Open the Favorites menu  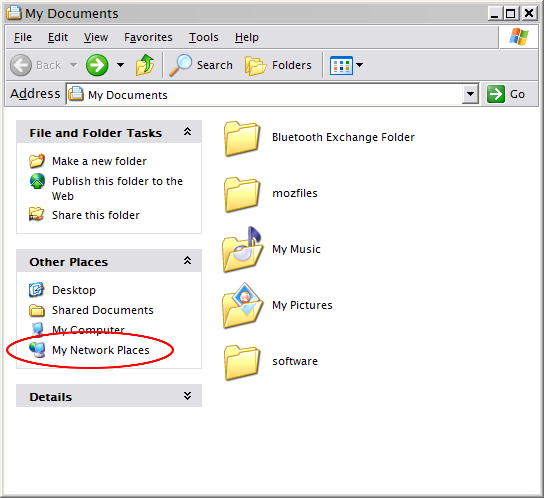coord(148,37)
